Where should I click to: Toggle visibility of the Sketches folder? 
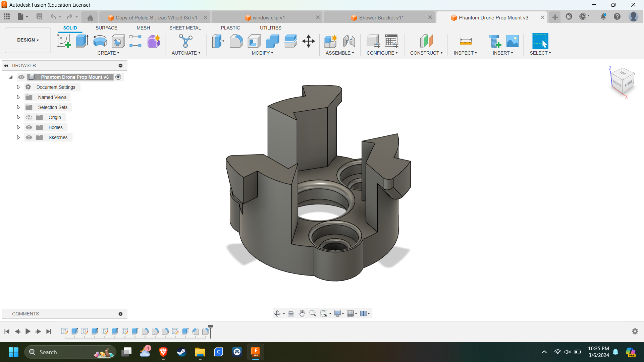[x=29, y=137]
